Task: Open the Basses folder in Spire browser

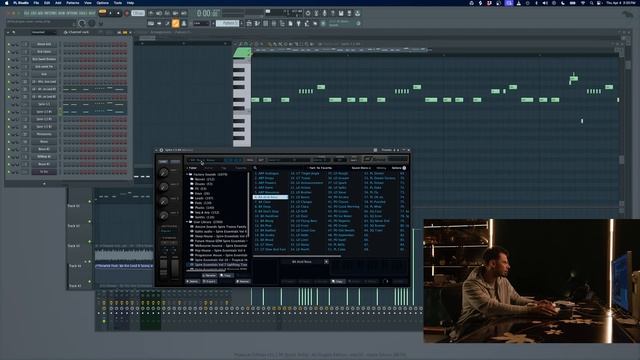Action: tap(204, 179)
